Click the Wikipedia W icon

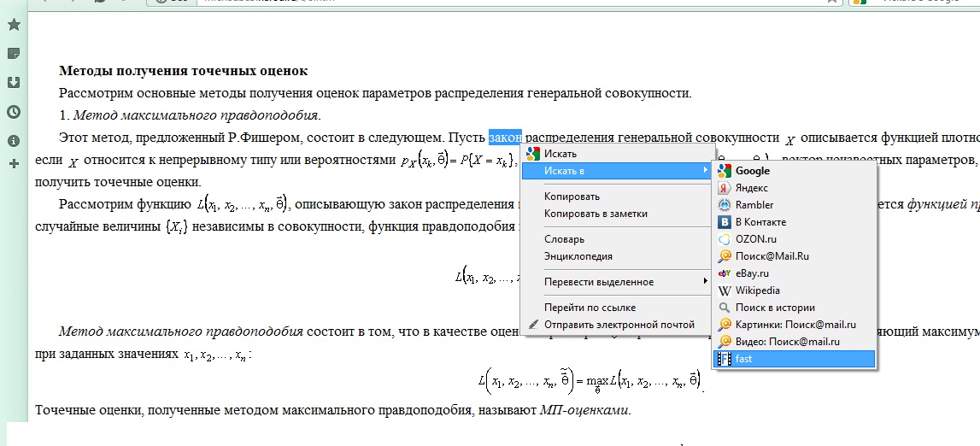coord(725,290)
